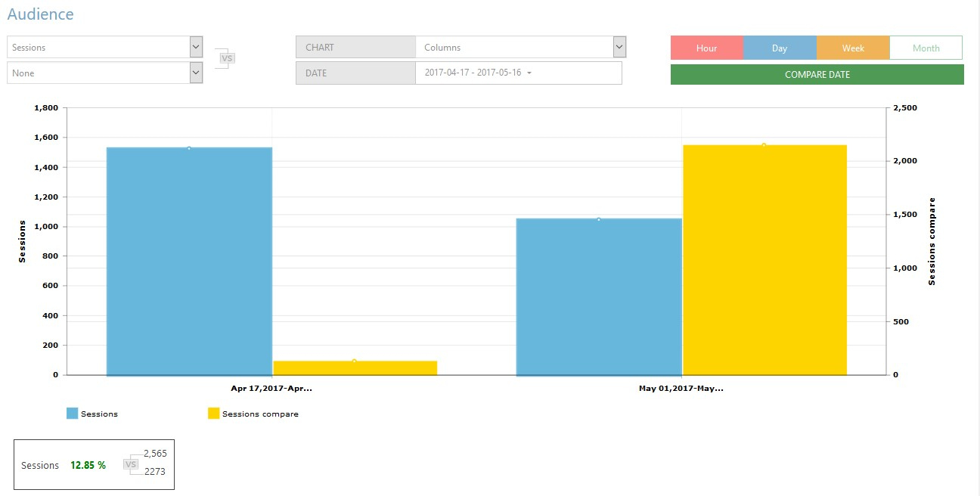
Task: Click the Sessions legend label
Action: (x=99, y=414)
